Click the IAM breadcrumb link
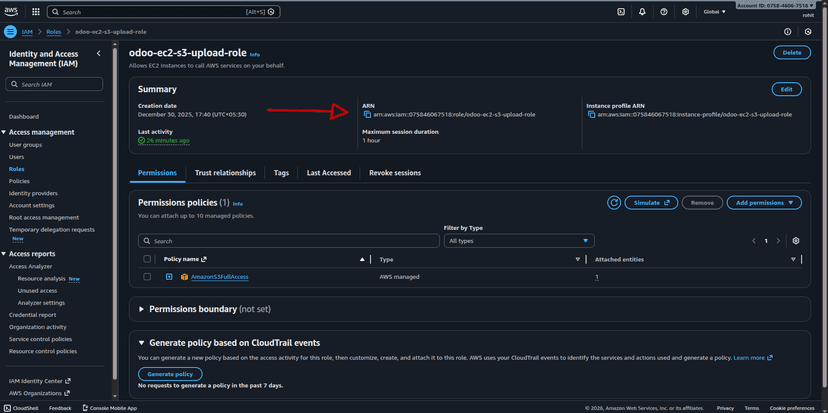This screenshot has width=828, height=413. (x=27, y=32)
